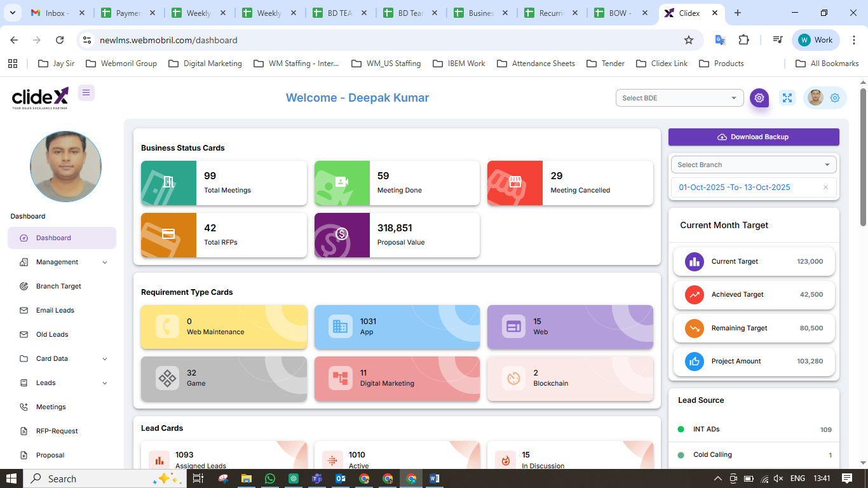Switch to the Inbox Gmail browser tab
The width and height of the screenshot is (868, 488).
pos(58,13)
